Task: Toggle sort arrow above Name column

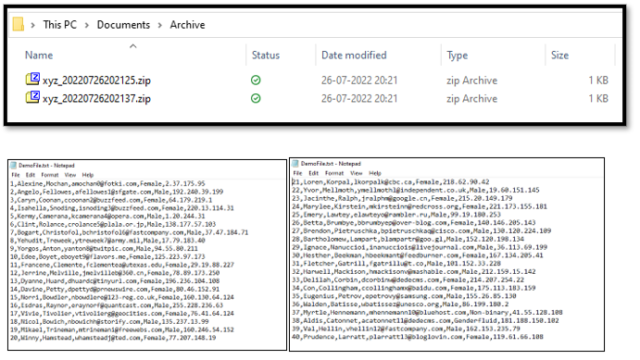Action: point(133,46)
